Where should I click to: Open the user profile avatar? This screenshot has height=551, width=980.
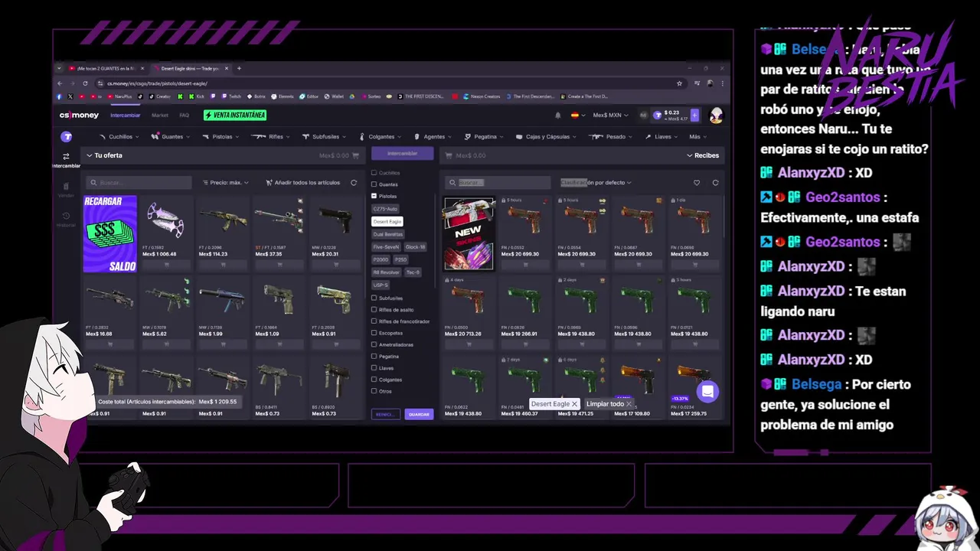[x=716, y=116]
